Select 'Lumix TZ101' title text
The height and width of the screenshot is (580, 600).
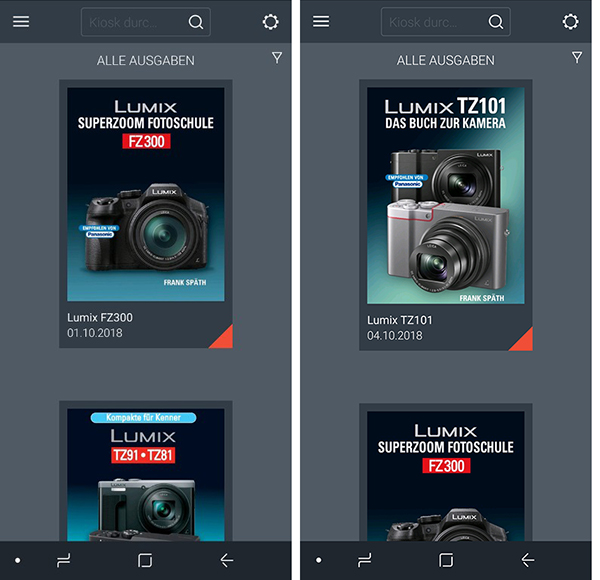[400, 320]
